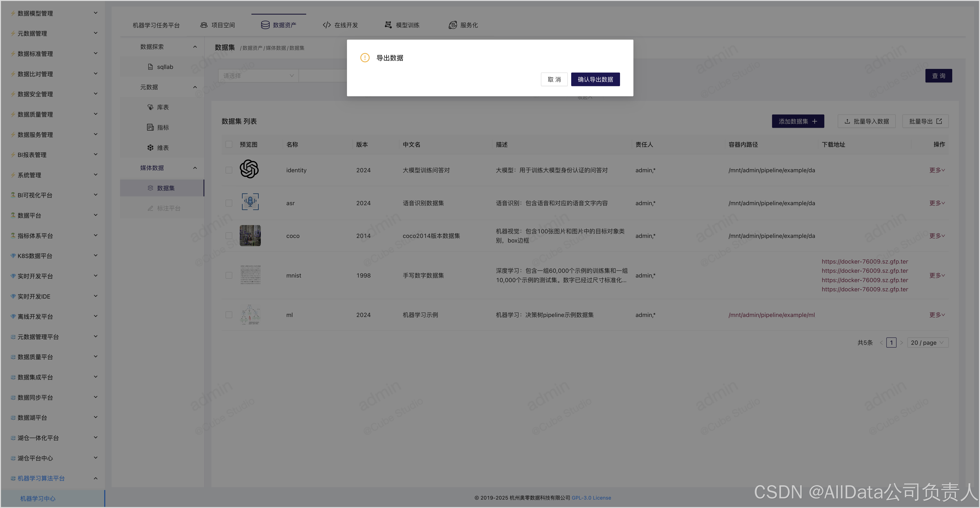980x508 pixels.
Task: Toggle the select-all checkbox in table header
Action: pos(229,145)
